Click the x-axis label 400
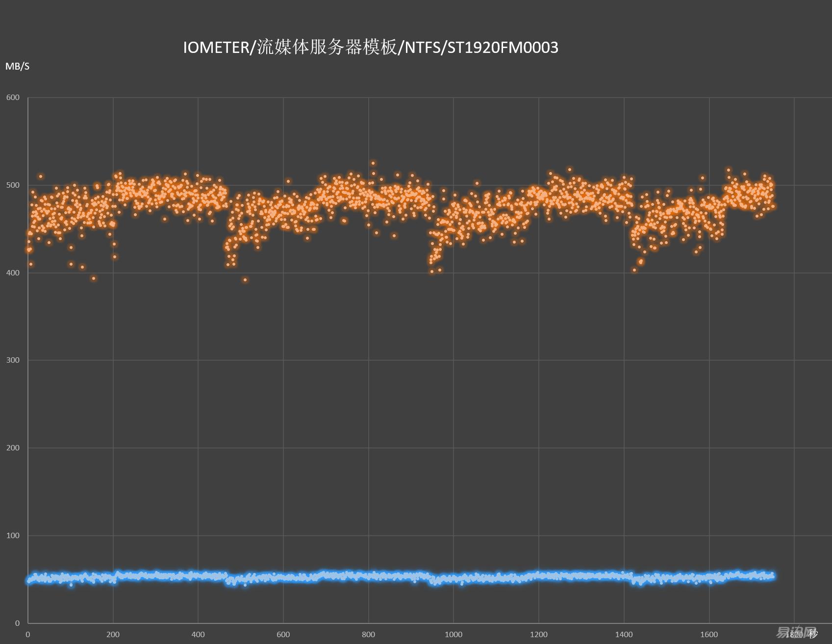The image size is (832, 644). (198, 635)
